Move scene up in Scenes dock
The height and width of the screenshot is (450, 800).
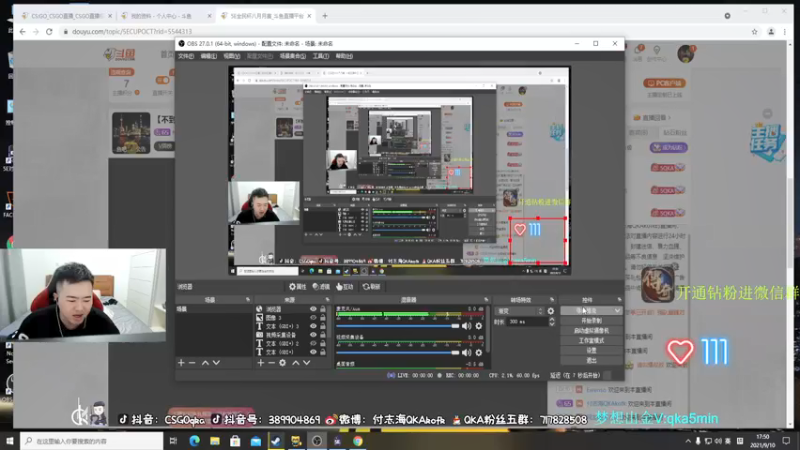[x=205, y=363]
